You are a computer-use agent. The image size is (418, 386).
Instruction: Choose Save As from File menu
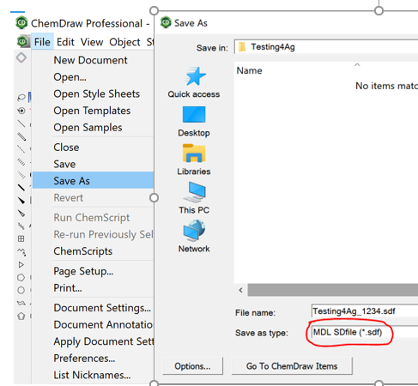tap(93, 180)
